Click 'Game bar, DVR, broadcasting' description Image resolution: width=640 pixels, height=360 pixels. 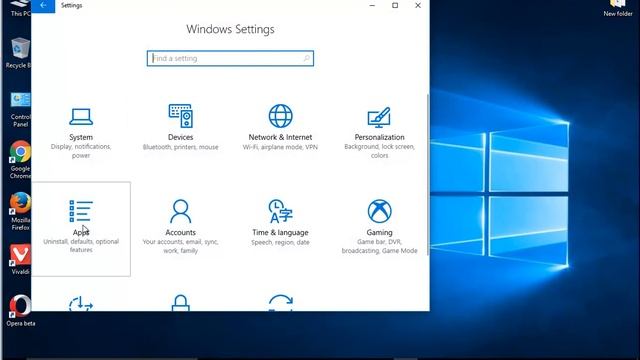[379, 246]
